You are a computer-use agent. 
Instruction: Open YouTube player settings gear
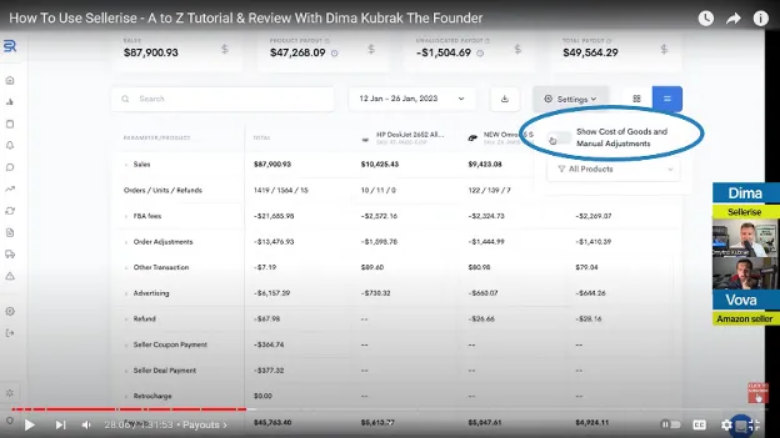(x=726, y=425)
